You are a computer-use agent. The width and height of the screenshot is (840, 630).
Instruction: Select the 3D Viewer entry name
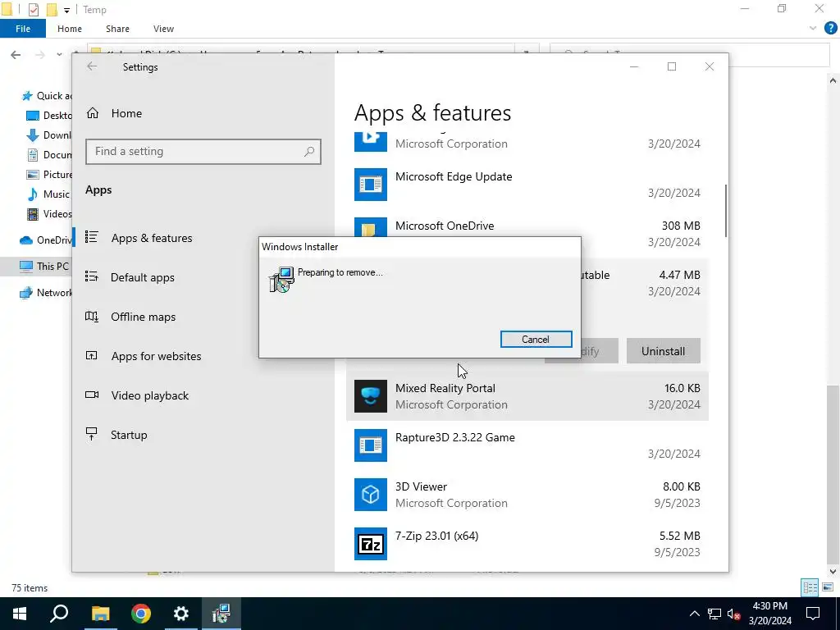point(421,486)
